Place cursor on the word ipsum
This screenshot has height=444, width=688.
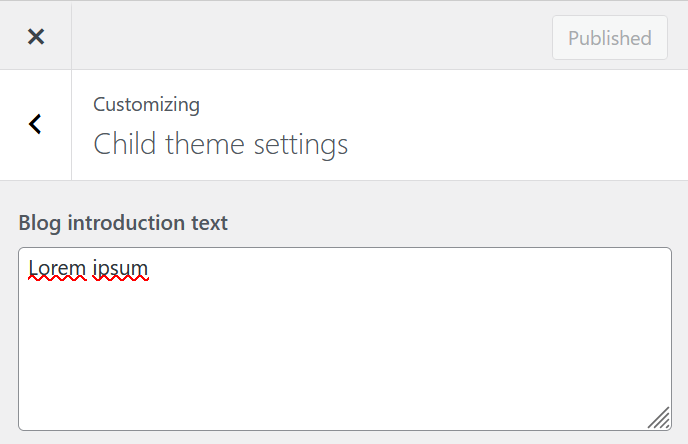click(120, 269)
